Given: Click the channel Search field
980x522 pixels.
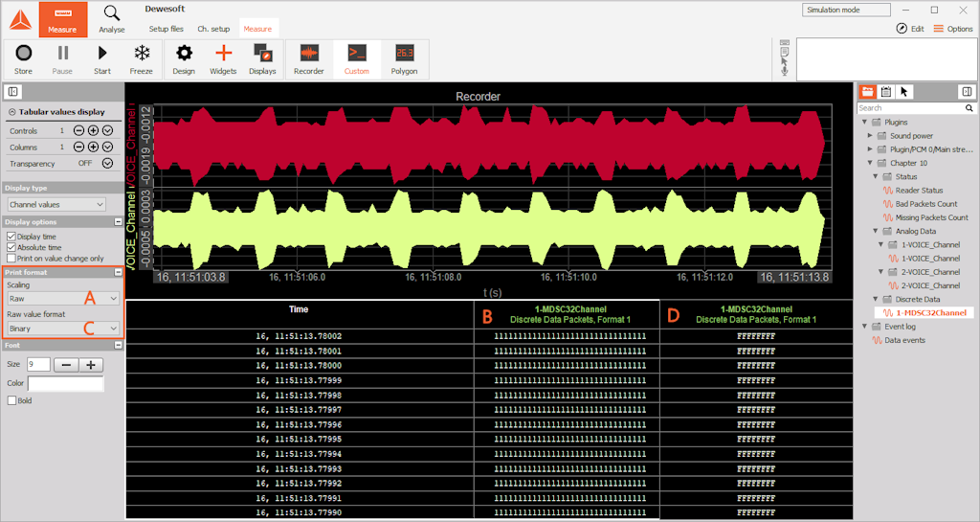Looking at the screenshot, I should coord(911,108).
